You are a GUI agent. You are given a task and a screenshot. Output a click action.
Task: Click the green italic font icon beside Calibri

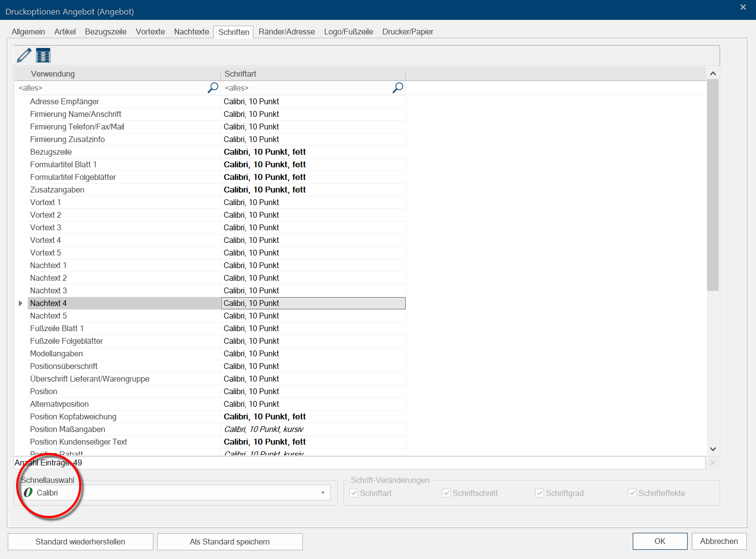(28, 493)
